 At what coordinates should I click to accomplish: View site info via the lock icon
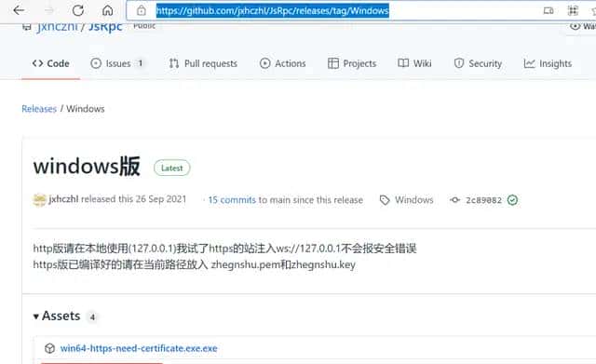pos(142,10)
